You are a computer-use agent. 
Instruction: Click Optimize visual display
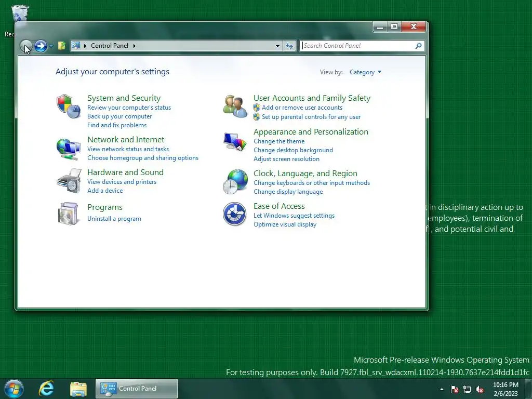pyautogui.click(x=285, y=224)
